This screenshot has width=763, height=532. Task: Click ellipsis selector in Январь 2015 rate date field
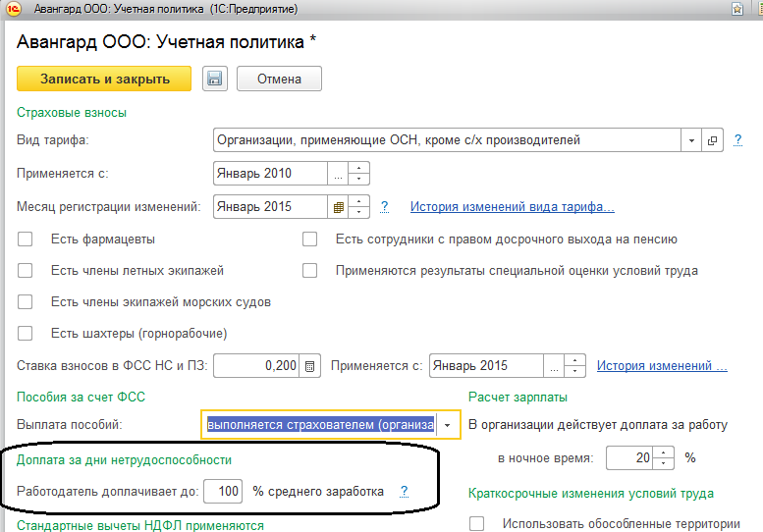555,366
